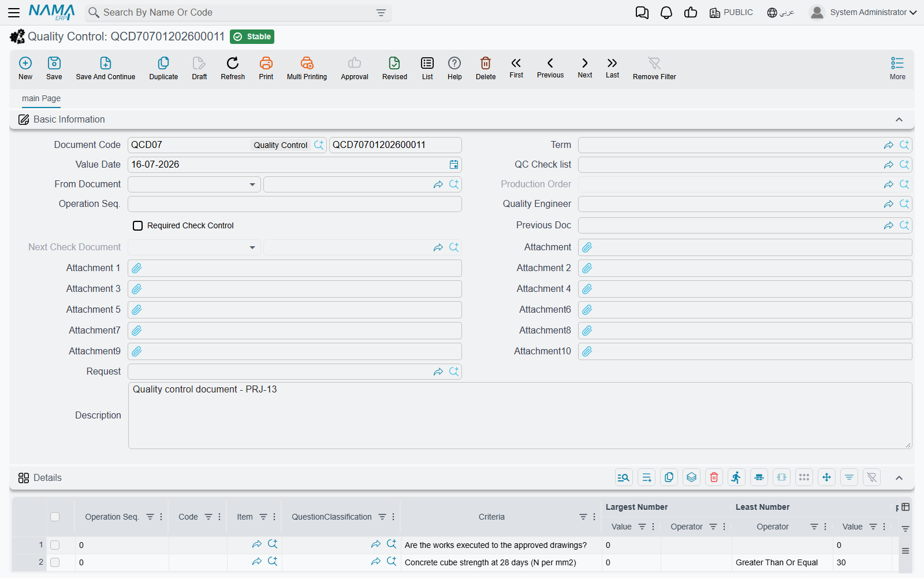Attach a file to Attachment10
This screenshot has width=924, height=578.
click(x=587, y=351)
